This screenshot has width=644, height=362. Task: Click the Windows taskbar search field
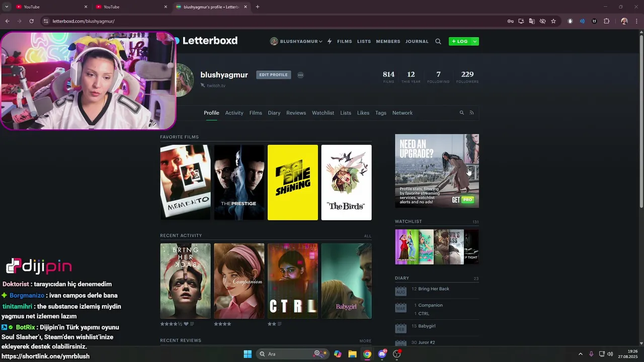(x=292, y=354)
